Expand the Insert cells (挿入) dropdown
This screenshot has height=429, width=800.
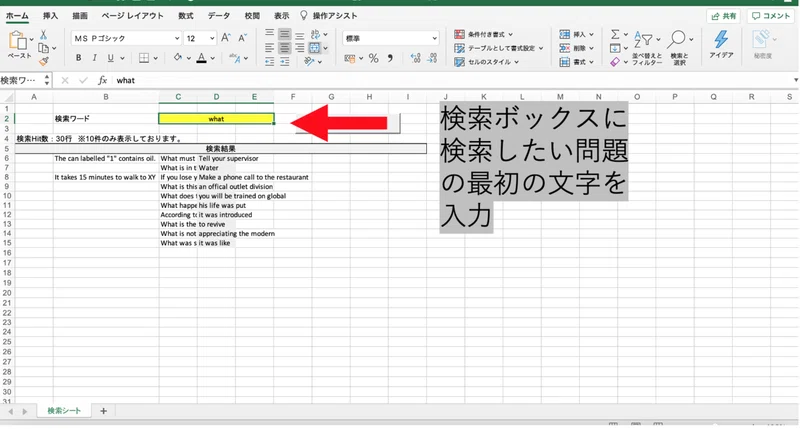click(x=591, y=34)
